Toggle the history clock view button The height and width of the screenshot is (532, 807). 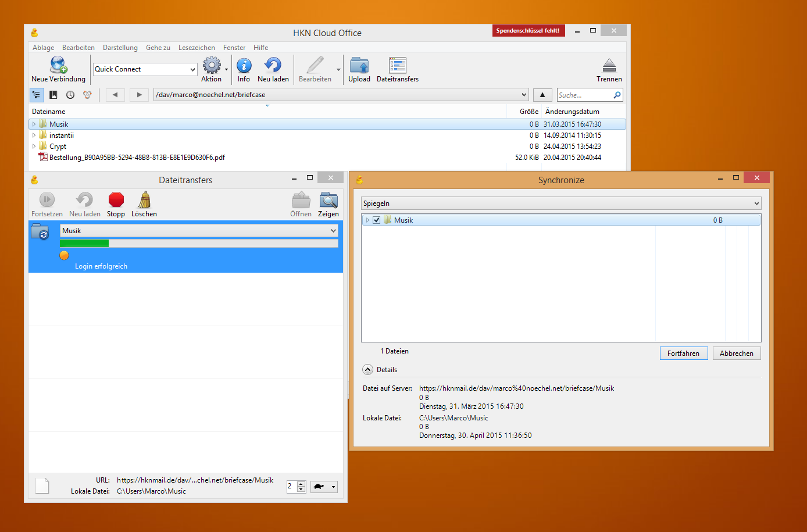coord(70,95)
